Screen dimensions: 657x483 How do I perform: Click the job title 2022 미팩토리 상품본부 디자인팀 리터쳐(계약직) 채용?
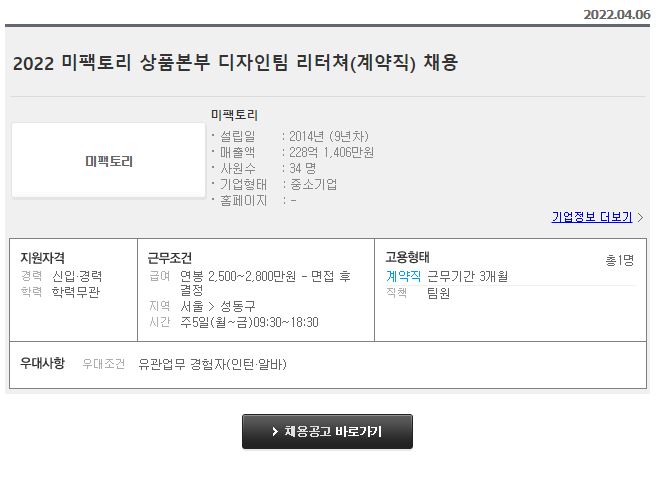coord(235,63)
